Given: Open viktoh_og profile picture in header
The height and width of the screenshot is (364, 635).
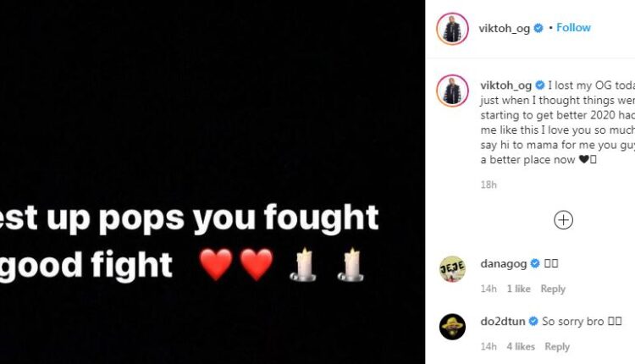Looking at the screenshot, I should [x=452, y=28].
